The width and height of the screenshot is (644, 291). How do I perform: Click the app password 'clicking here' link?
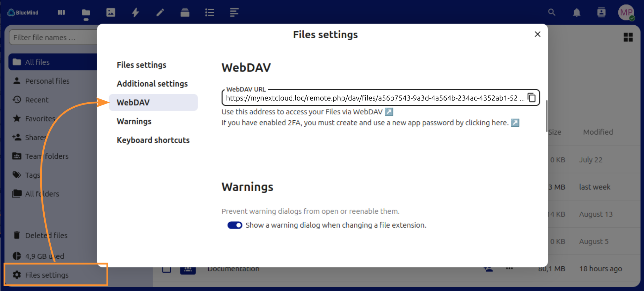click(x=515, y=123)
